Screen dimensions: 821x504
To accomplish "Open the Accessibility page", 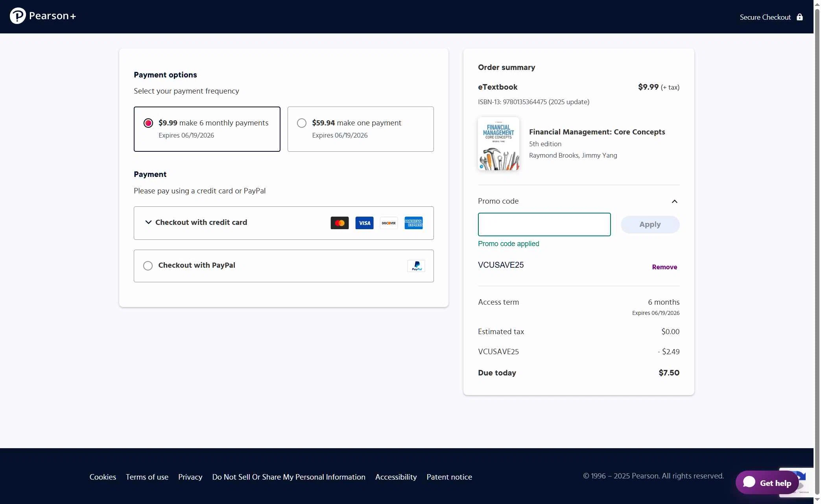I will pos(396,476).
